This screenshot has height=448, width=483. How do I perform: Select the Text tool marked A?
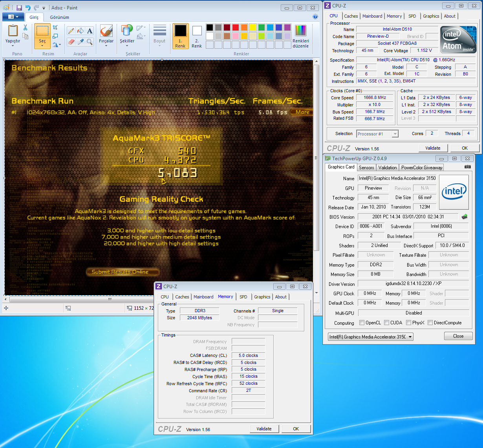[90, 31]
